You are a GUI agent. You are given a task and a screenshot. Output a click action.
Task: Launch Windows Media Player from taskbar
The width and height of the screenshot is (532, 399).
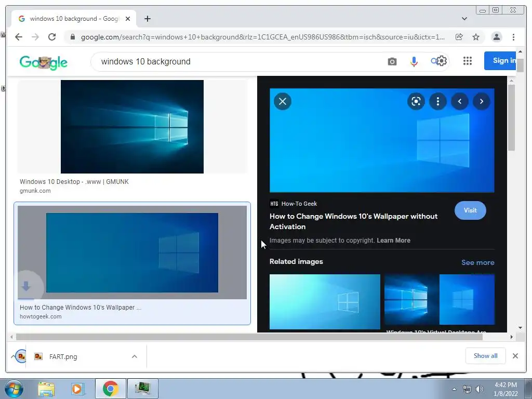[78, 389]
